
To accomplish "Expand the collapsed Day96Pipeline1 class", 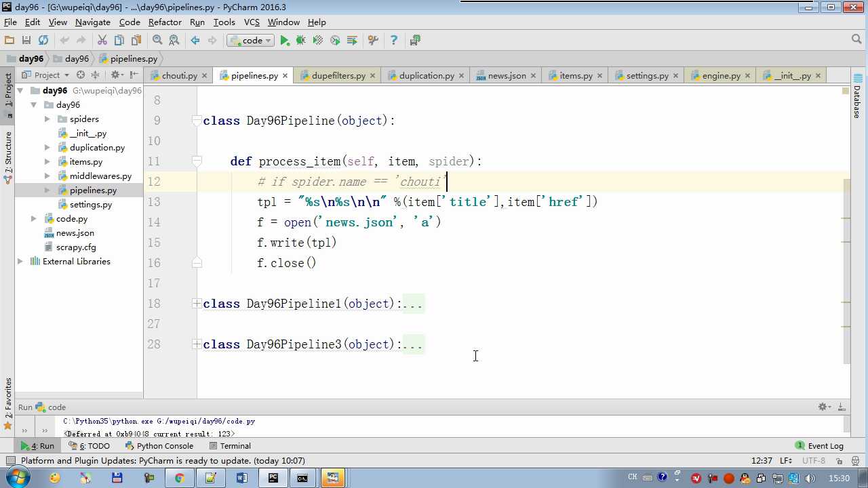I will point(197,304).
